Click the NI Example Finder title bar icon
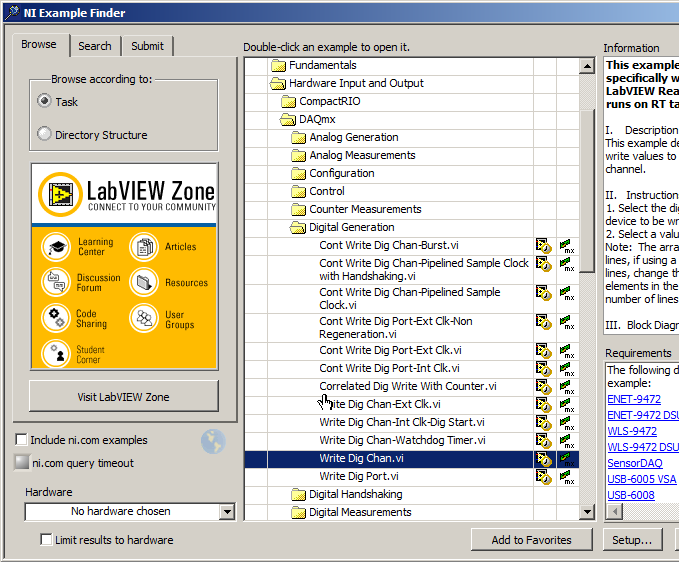 [x=12, y=12]
